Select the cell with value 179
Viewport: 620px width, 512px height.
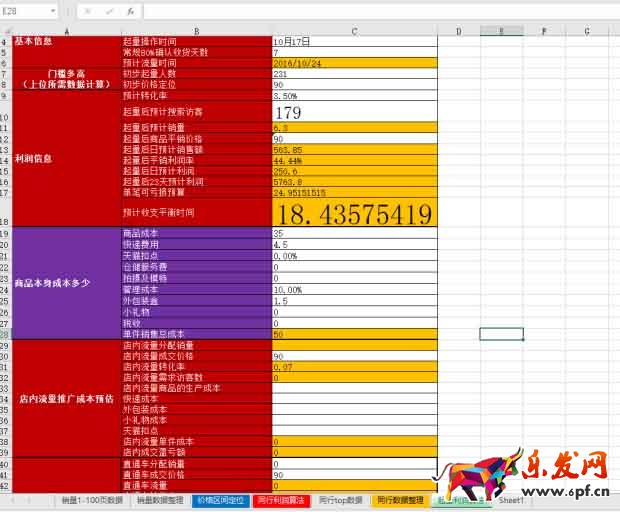(x=354, y=112)
